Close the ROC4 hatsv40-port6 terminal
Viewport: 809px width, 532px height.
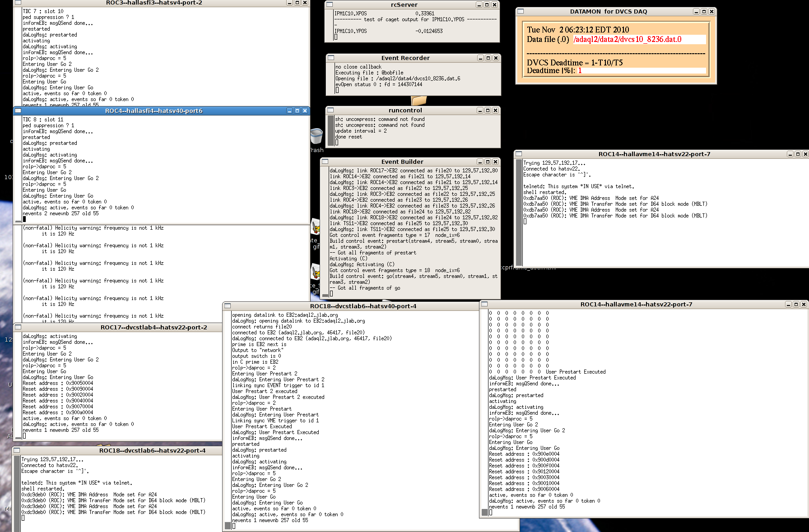coord(305,111)
